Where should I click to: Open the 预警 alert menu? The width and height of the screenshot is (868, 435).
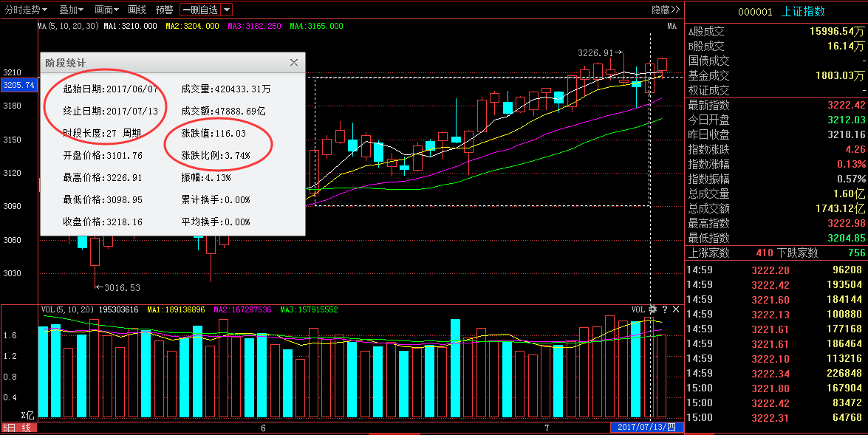pos(165,10)
